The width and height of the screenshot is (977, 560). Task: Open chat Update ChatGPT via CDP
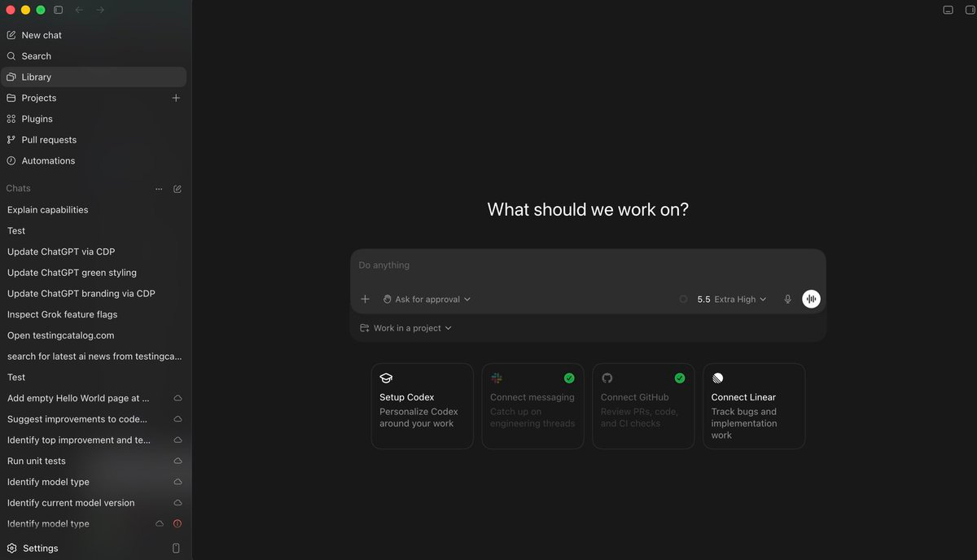point(94,252)
